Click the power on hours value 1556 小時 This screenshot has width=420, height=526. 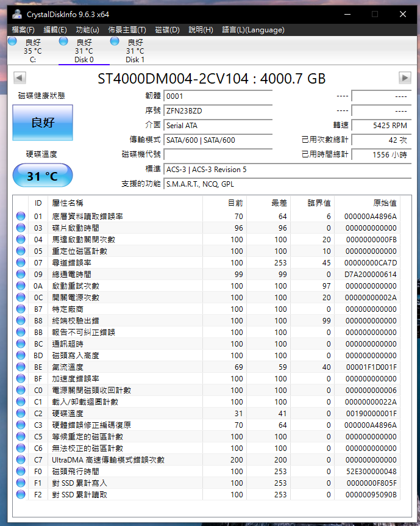(x=382, y=154)
